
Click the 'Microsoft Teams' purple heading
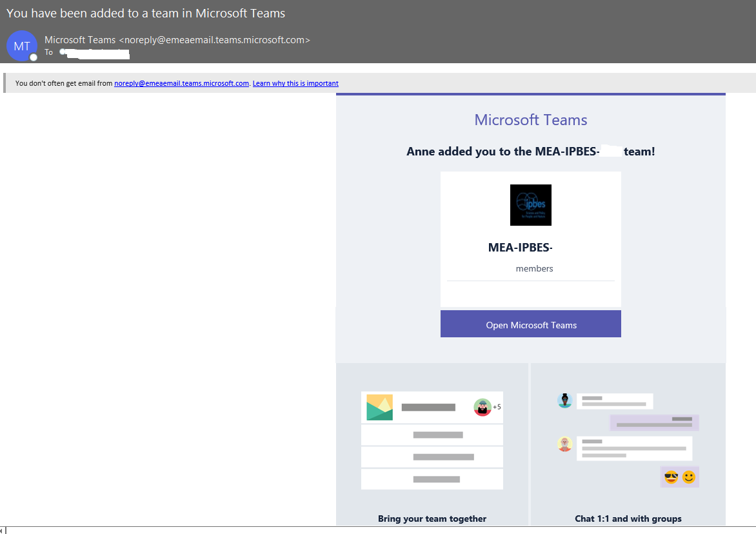pyautogui.click(x=530, y=120)
